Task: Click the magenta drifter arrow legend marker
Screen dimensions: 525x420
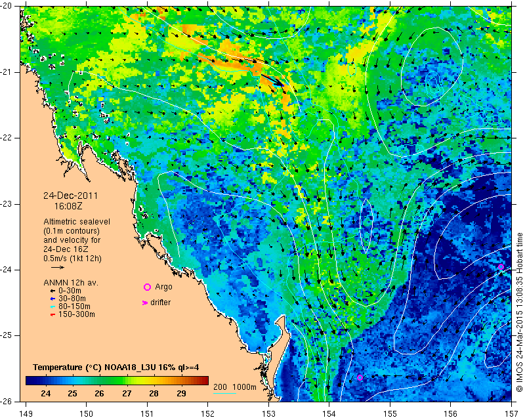Action: tap(145, 303)
